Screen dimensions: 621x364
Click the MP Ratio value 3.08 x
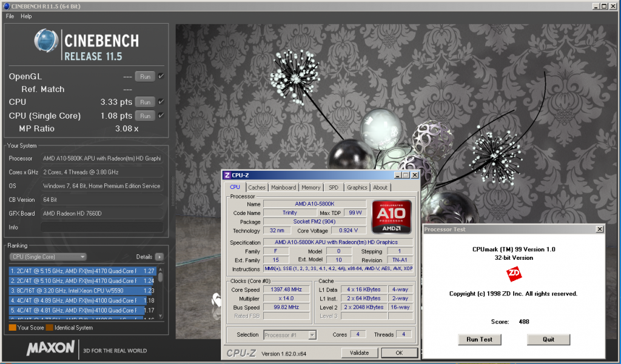(127, 128)
